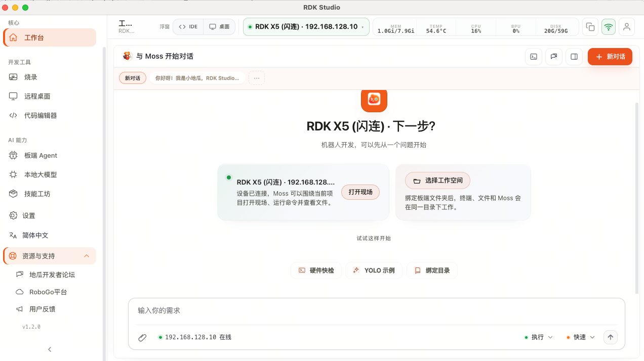644x361 pixels.
Task: Select the 新对话 conversation tab
Action: [x=133, y=78]
